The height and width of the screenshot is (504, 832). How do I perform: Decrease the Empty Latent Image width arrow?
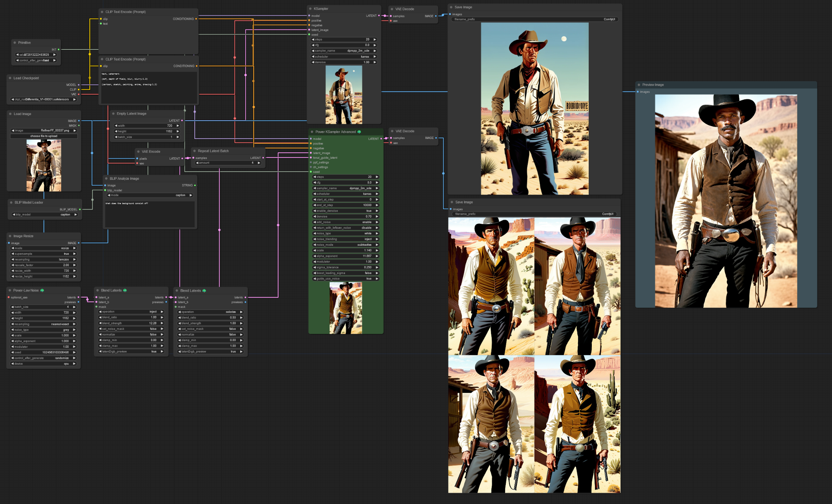tap(116, 126)
